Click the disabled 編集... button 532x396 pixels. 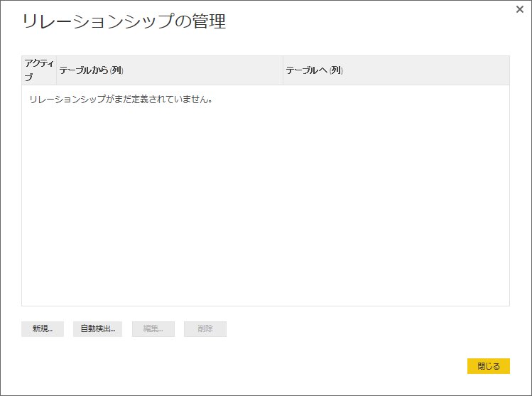(153, 328)
